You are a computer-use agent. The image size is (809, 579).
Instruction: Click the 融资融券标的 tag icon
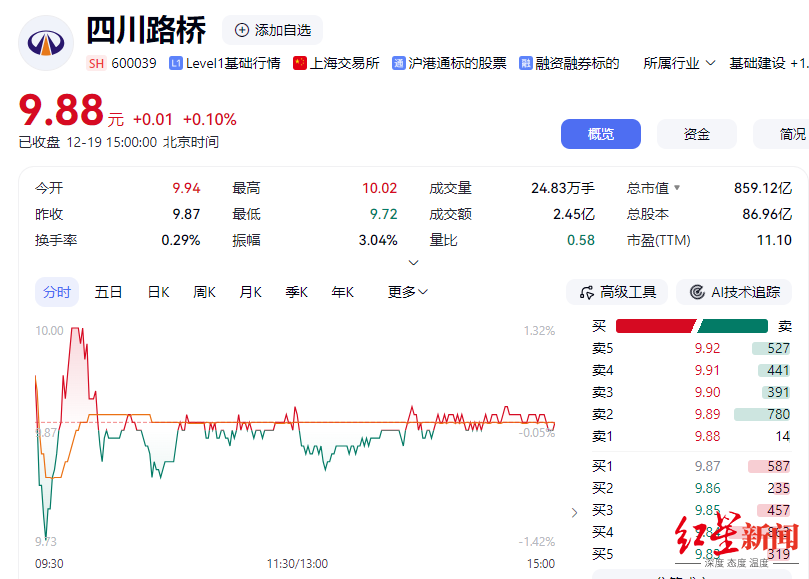click(525, 63)
